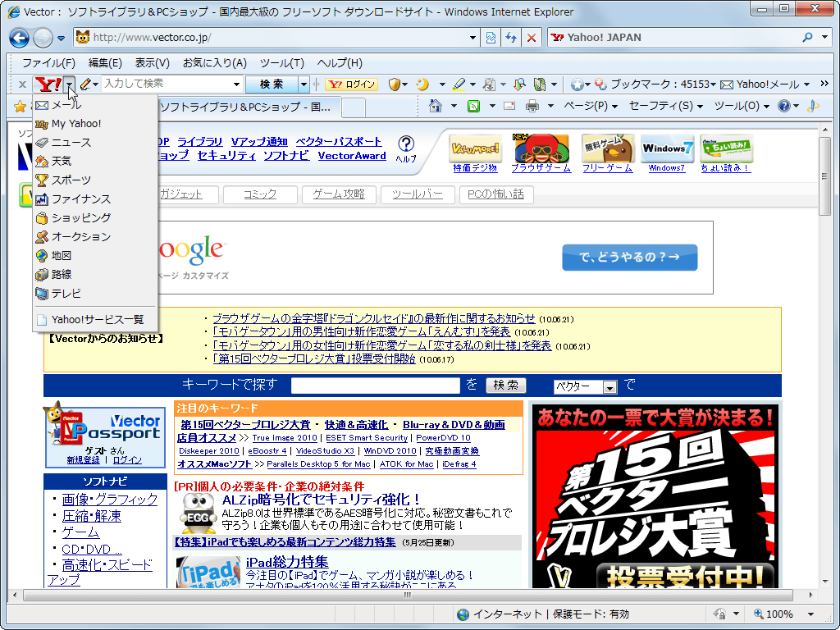
Task: Open the ヘルプ(H) menu
Action: [x=340, y=62]
